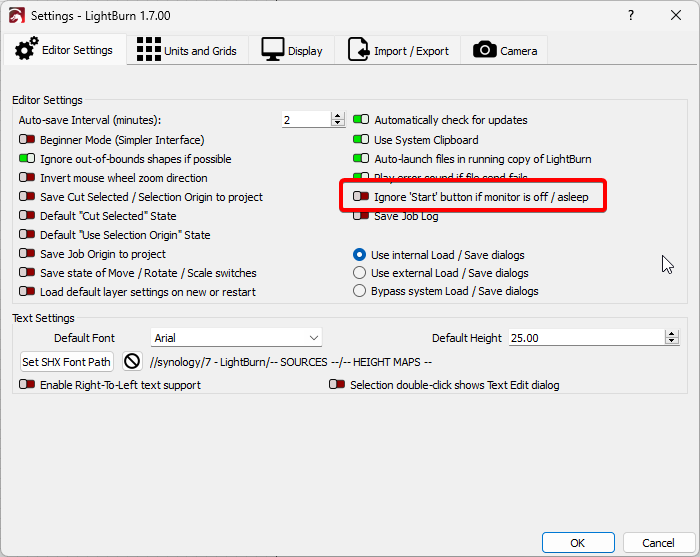Enable Default "Cut Selected" State switch
Viewport: 700px width, 557px height.
coord(27,216)
